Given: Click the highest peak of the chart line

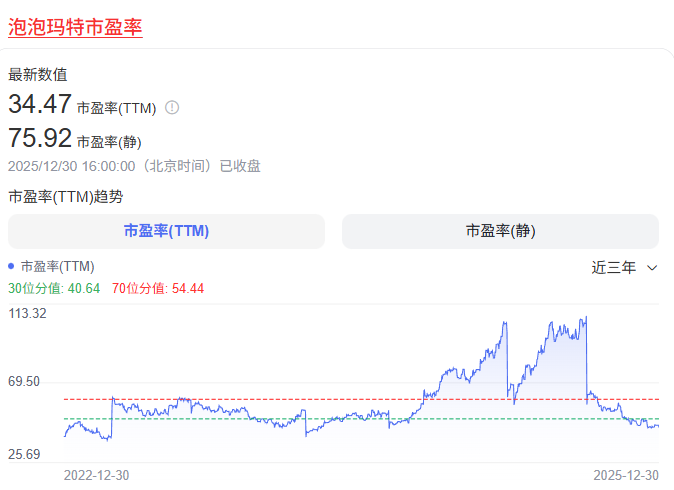Looking at the screenshot, I should tap(585, 317).
